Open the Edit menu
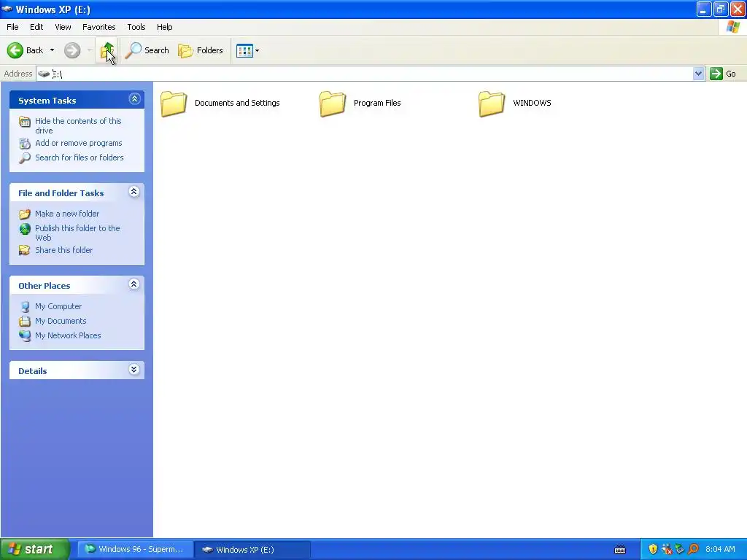 36,27
